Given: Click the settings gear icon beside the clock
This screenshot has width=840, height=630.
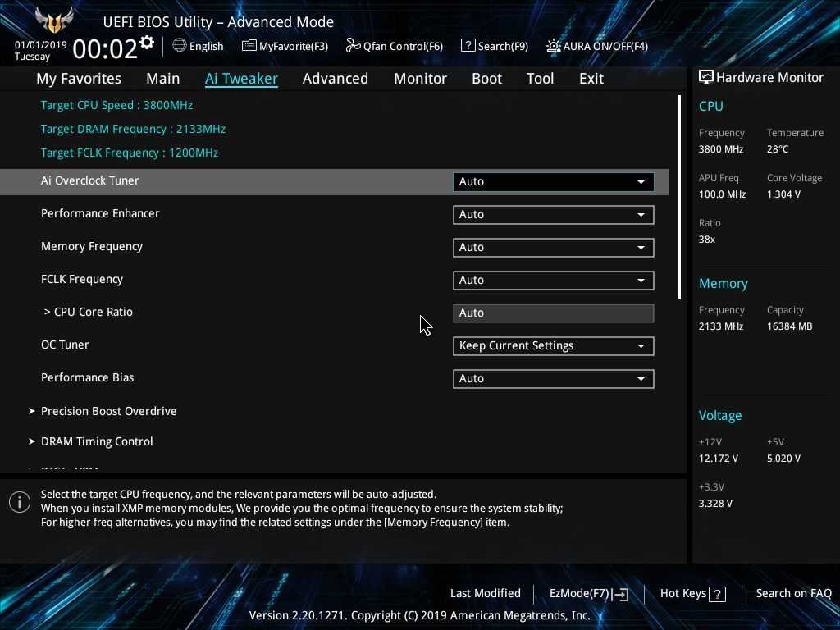Looking at the screenshot, I should (x=147, y=43).
